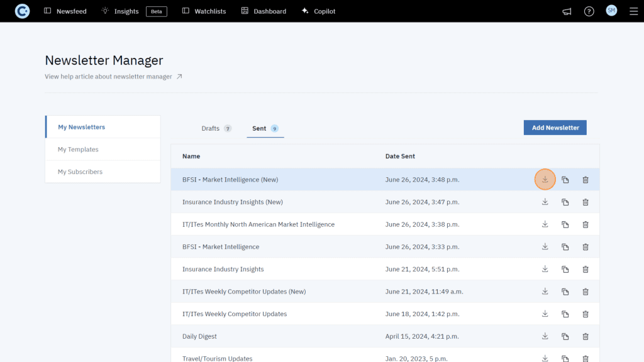
Task: Open My Templates in sidebar
Action: [78, 150]
